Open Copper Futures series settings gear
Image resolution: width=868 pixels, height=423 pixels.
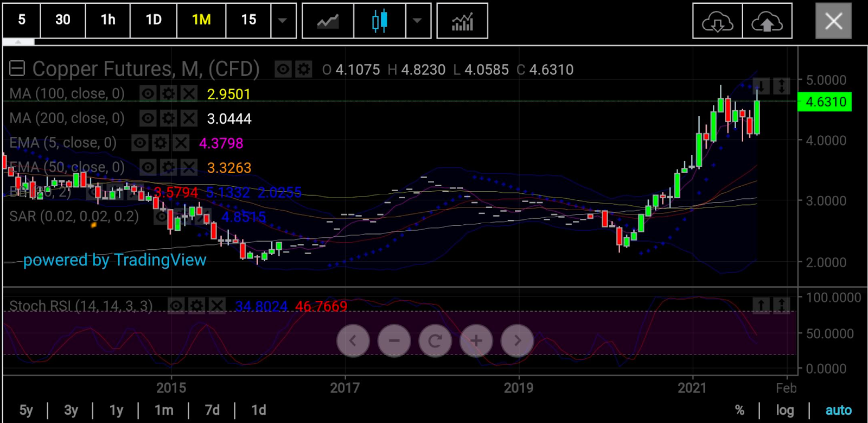303,70
